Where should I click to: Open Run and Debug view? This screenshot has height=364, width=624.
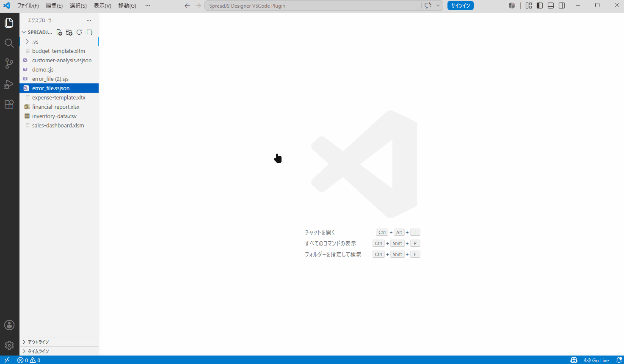coord(9,84)
